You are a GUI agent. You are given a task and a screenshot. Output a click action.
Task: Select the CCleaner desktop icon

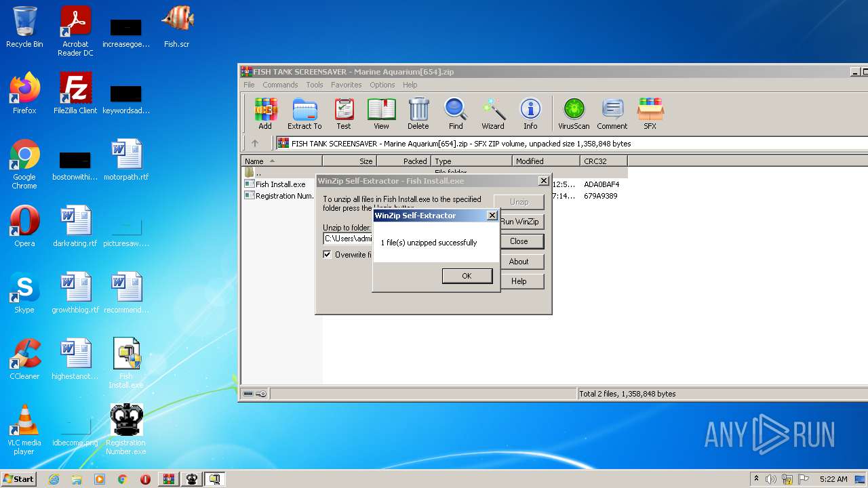[x=24, y=359]
